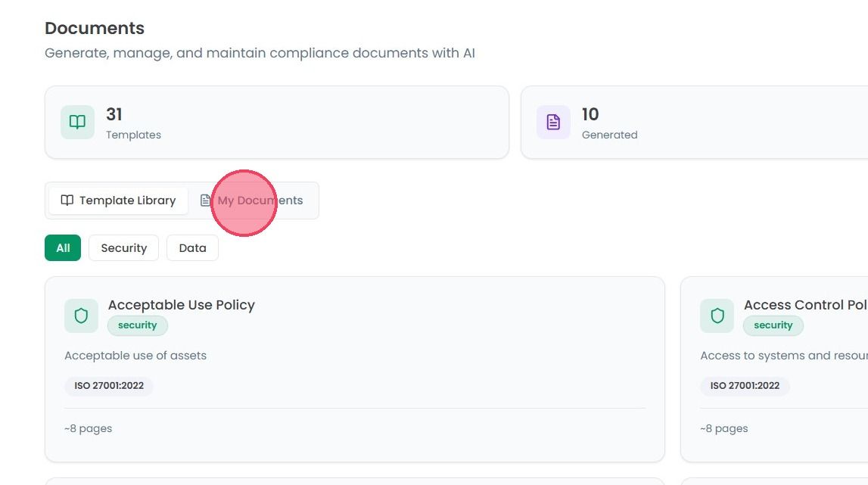Open the My Documents tab
Screen dimensions: 868x485
pyautogui.click(x=252, y=201)
